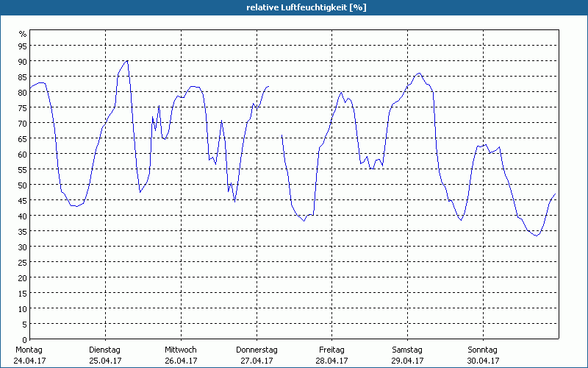Screen dimensions: 588x368
Task: Click the 'Samstag' day label
Action: 407,350
